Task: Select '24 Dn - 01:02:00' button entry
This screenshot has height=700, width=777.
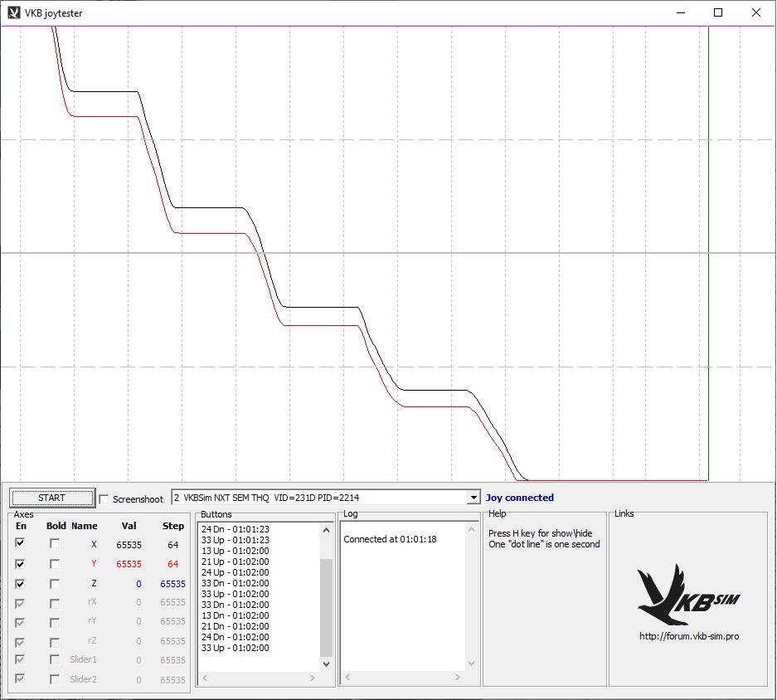Action: pyautogui.click(x=236, y=637)
